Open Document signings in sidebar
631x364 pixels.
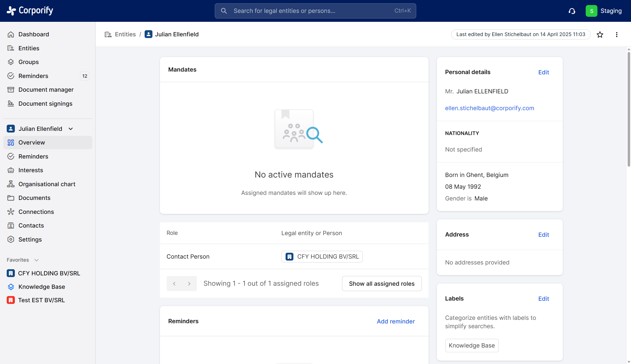click(x=45, y=104)
